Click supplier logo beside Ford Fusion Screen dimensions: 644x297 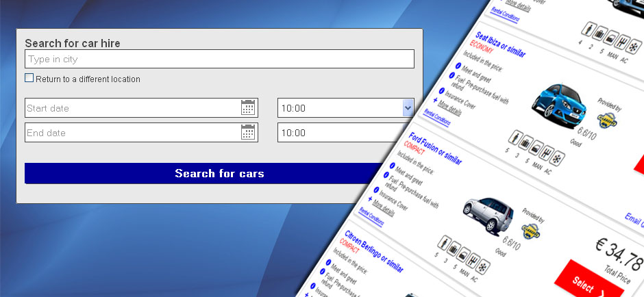pos(531,231)
